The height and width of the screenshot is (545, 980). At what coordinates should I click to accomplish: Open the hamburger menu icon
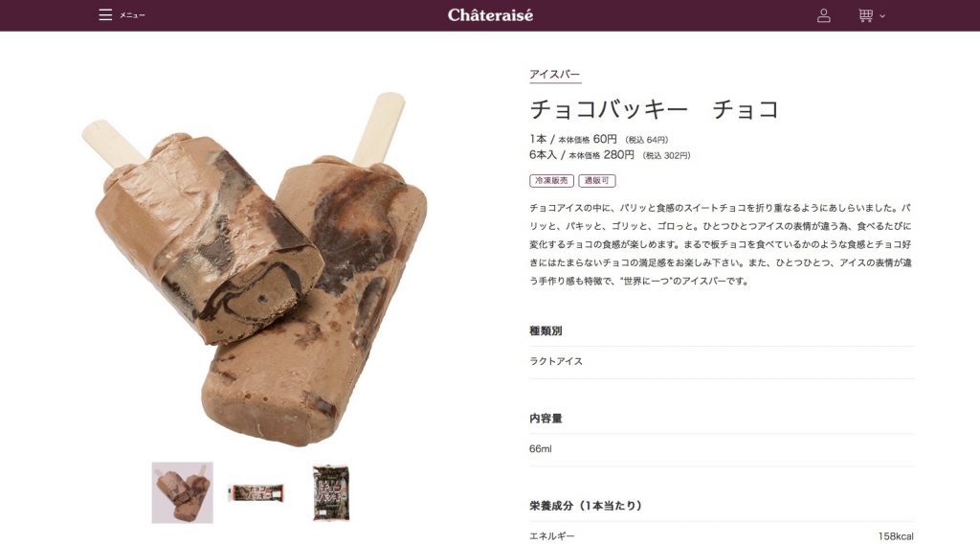point(105,15)
